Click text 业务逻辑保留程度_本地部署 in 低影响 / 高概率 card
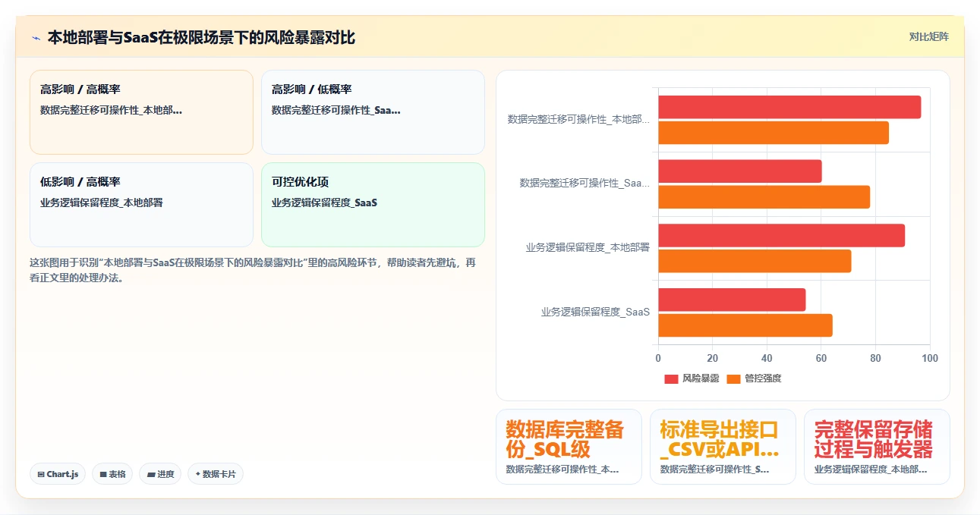Image resolution: width=980 pixels, height=515 pixels. click(101, 203)
